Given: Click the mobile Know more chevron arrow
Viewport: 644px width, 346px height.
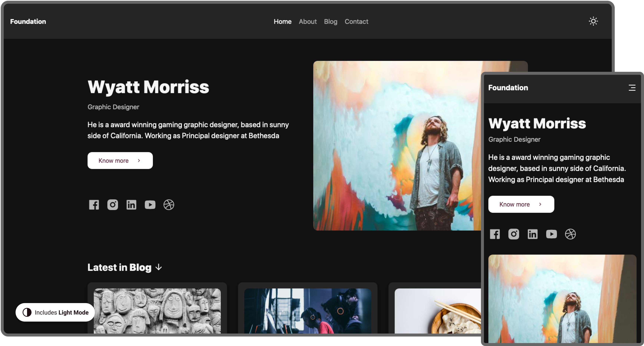Looking at the screenshot, I should [x=540, y=204].
